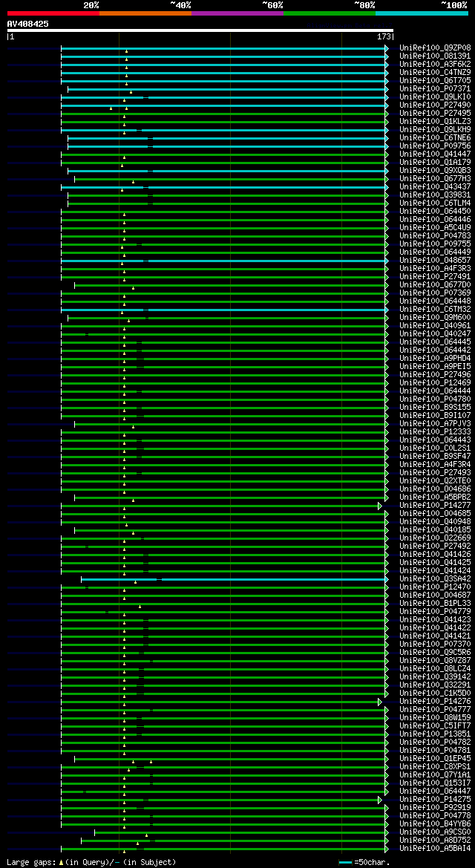Click the UniRef100_Q8VZ87 identifier

[x=435, y=660]
